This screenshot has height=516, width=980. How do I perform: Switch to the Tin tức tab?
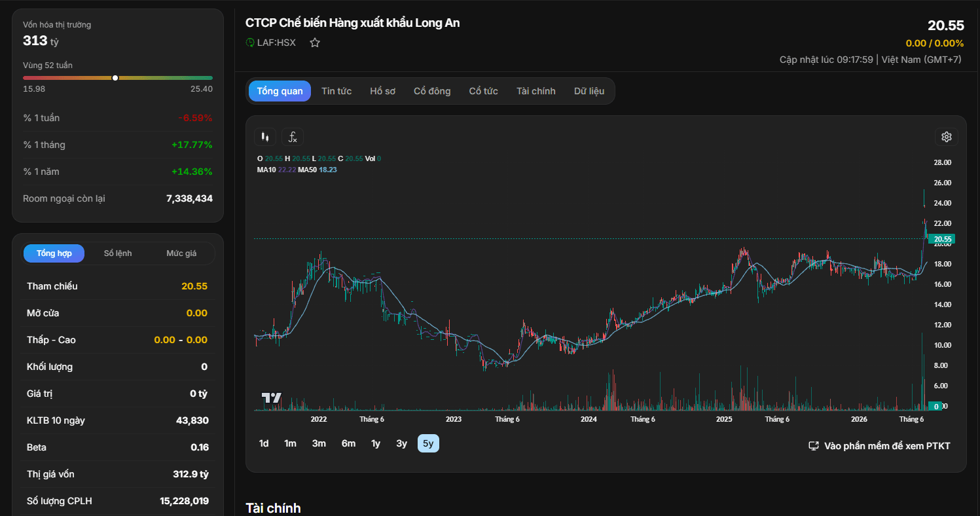[x=336, y=91]
